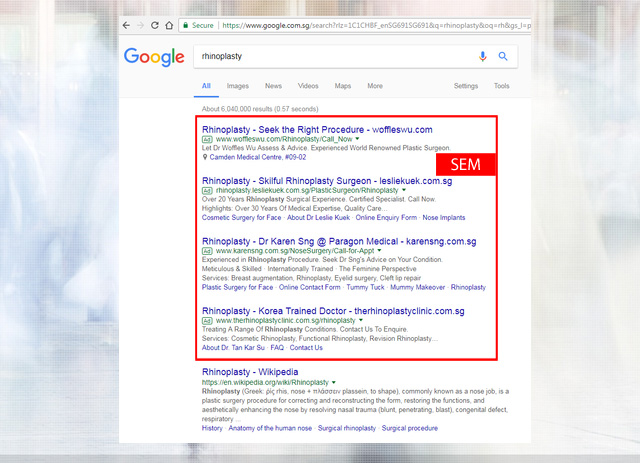Expand dropdown arrow beside Wikipedia URL
Image resolution: width=640 pixels, height=463 pixels.
coord(333,383)
